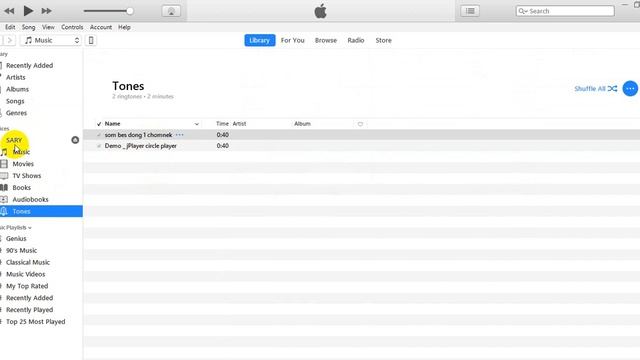640x360 pixels.
Task: Open the Recently Played playlist
Action: click(x=29, y=309)
